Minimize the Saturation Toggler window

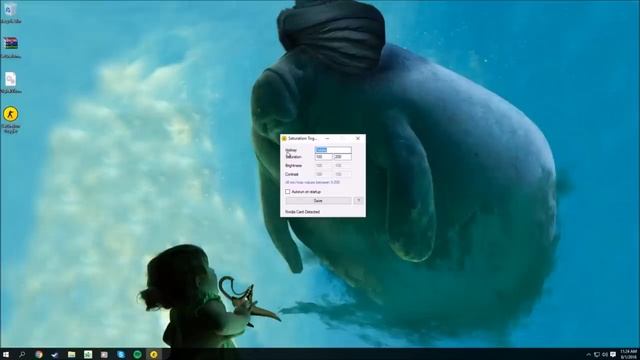327,138
